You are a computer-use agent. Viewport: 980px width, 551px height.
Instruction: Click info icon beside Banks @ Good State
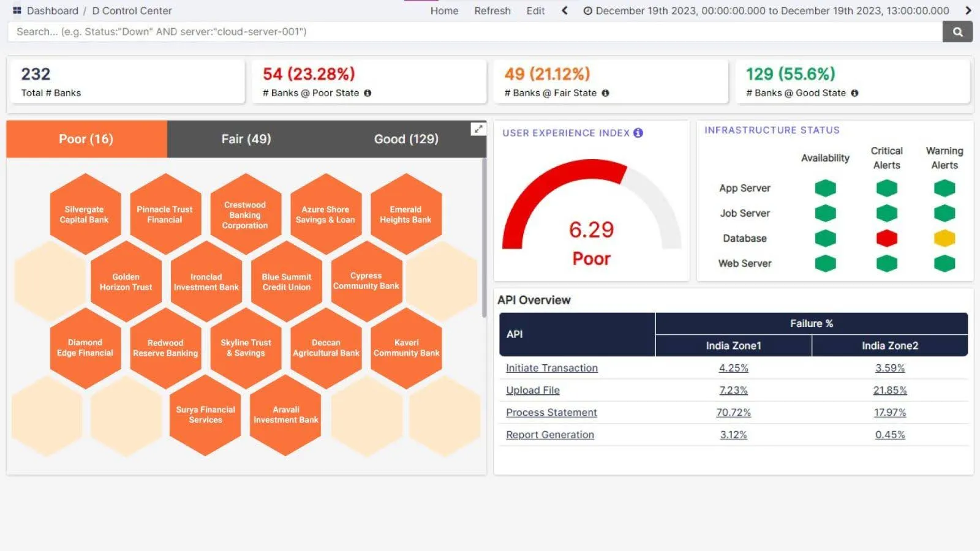[x=854, y=93]
